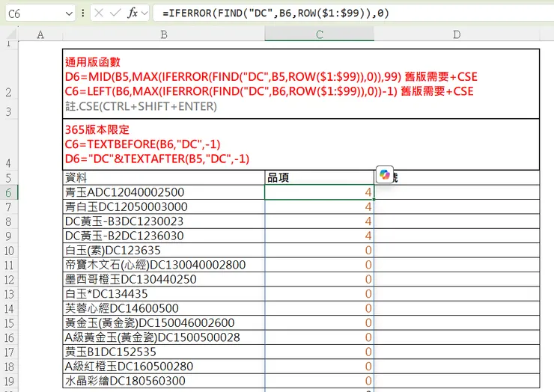
Task: Click the D6="DC"&TEXTAFTER formula note
Action: click(157, 159)
